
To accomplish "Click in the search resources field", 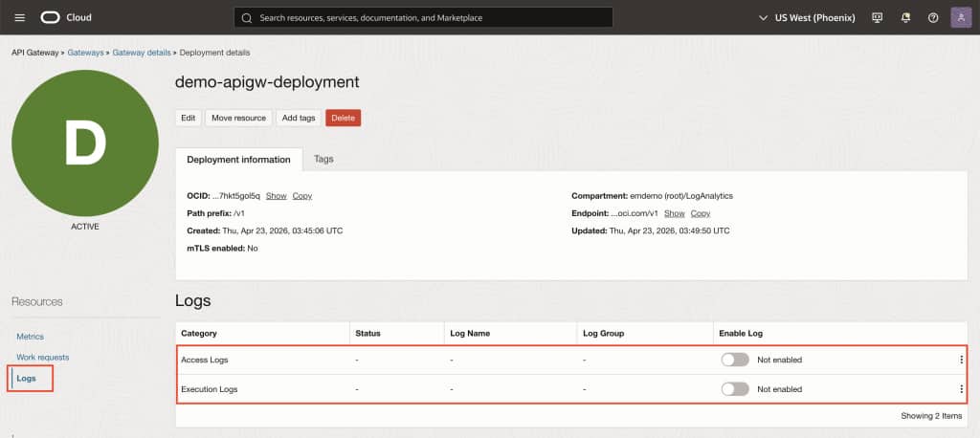I will (424, 17).
